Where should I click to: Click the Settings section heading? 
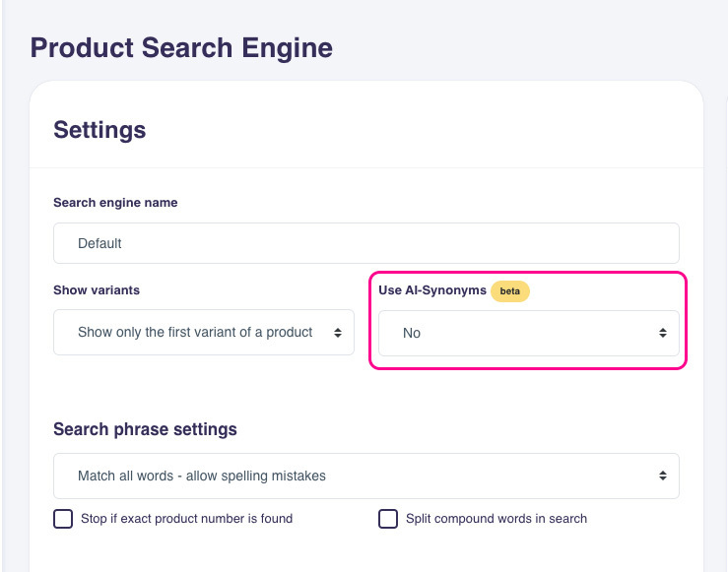point(99,130)
